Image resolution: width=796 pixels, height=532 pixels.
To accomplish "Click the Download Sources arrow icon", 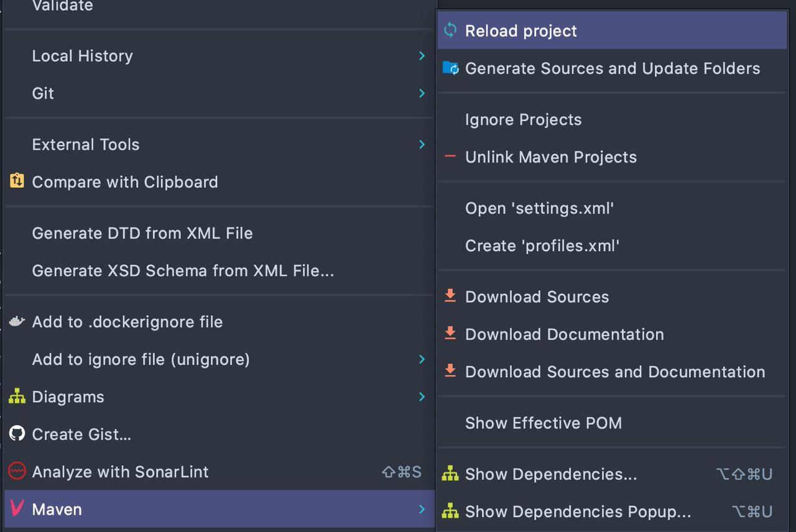I will (x=450, y=296).
